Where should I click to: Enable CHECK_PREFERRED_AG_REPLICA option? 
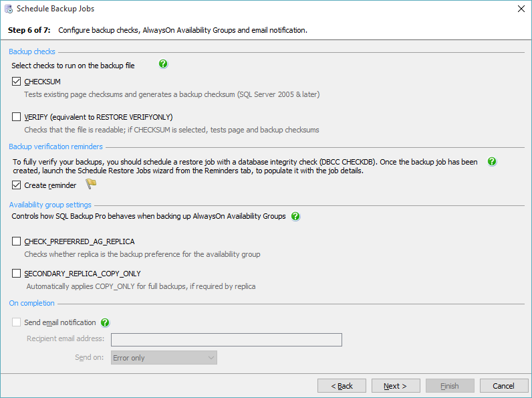pos(16,241)
